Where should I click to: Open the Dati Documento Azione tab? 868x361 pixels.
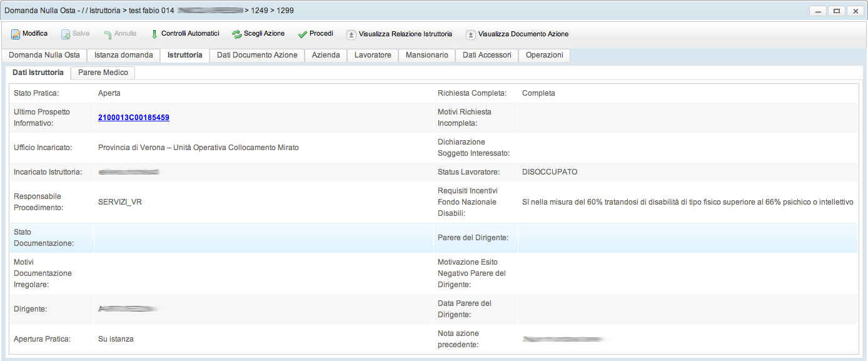[257, 55]
